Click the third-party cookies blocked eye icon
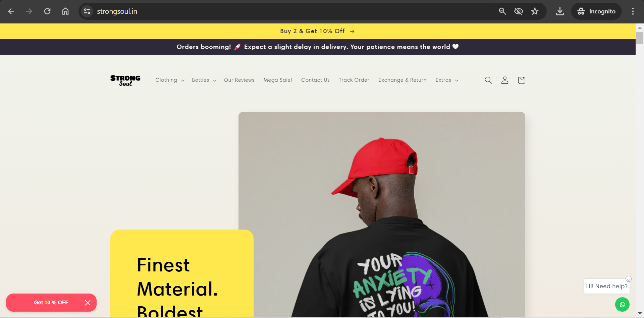Image resolution: width=644 pixels, height=318 pixels. [x=519, y=11]
